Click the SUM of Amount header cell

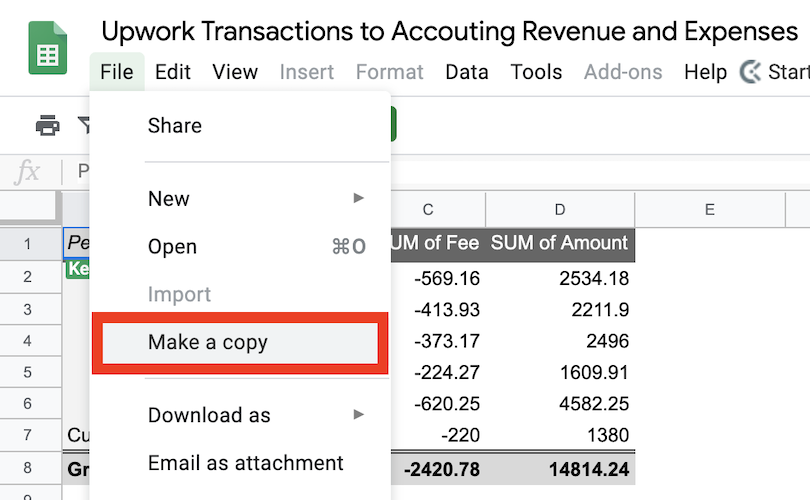coord(560,243)
